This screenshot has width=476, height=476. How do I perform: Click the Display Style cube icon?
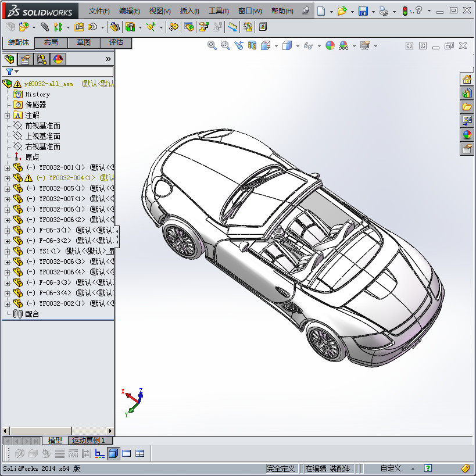point(287,46)
